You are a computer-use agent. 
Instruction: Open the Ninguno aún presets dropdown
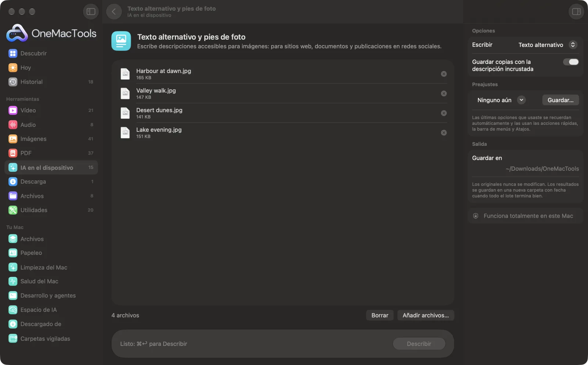[501, 100]
